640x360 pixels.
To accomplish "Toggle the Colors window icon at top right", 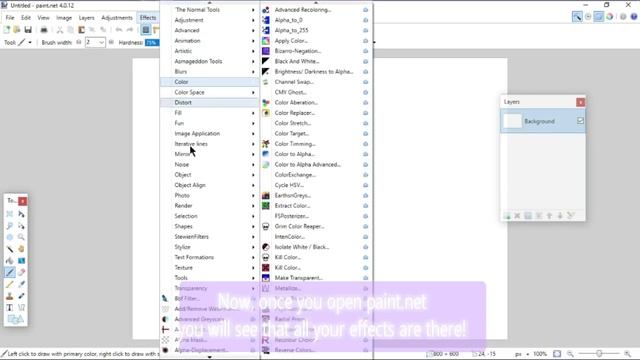I will pyautogui.click(x=609, y=17).
